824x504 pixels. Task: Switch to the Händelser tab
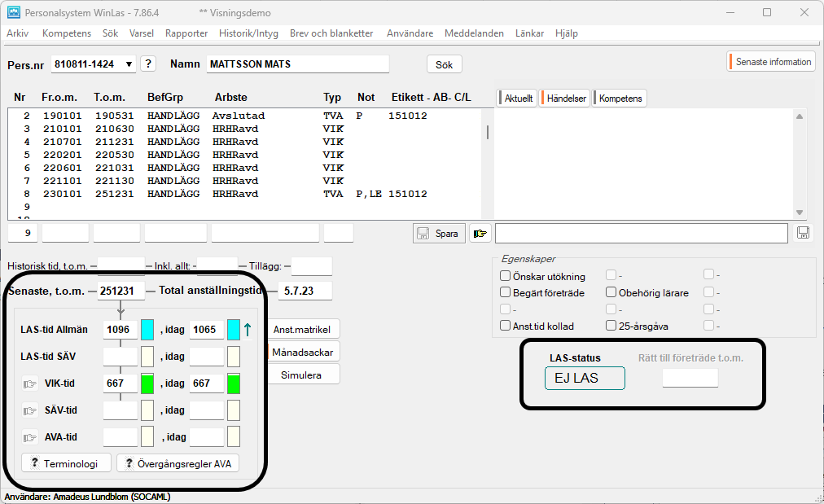(565, 99)
